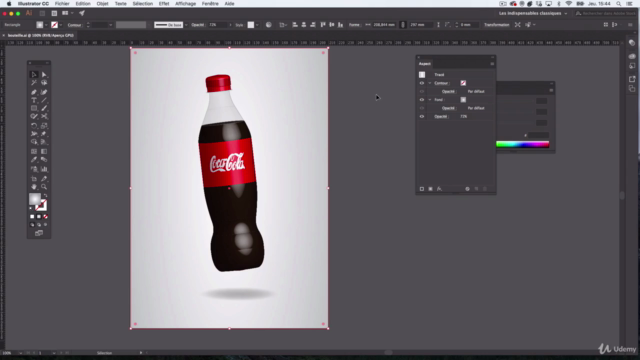Viewport: 640px width, 360px height.
Task: Select the Eyedropper tool
Action: pos(34,160)
